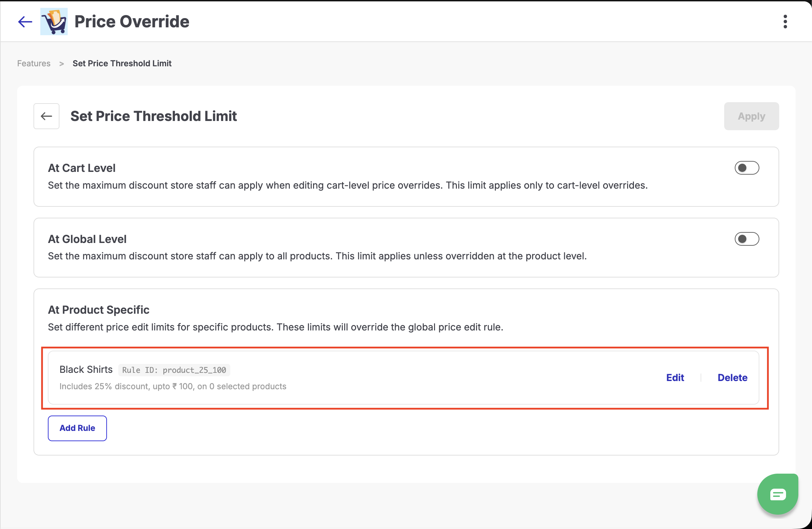Select the Black Shirts rule card
812x529 pixels.
[404, 378]
